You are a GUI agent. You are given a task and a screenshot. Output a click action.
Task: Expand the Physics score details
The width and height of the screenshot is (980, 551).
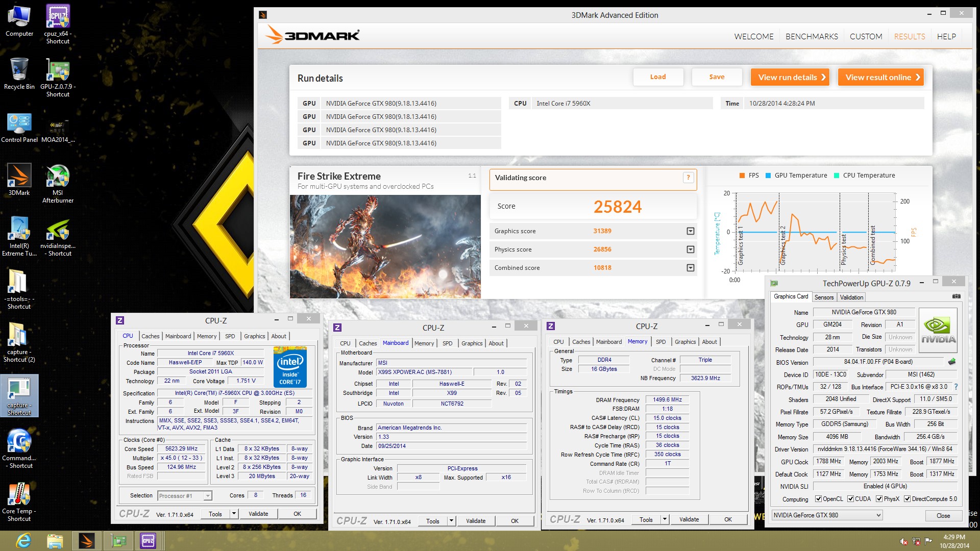691,249
